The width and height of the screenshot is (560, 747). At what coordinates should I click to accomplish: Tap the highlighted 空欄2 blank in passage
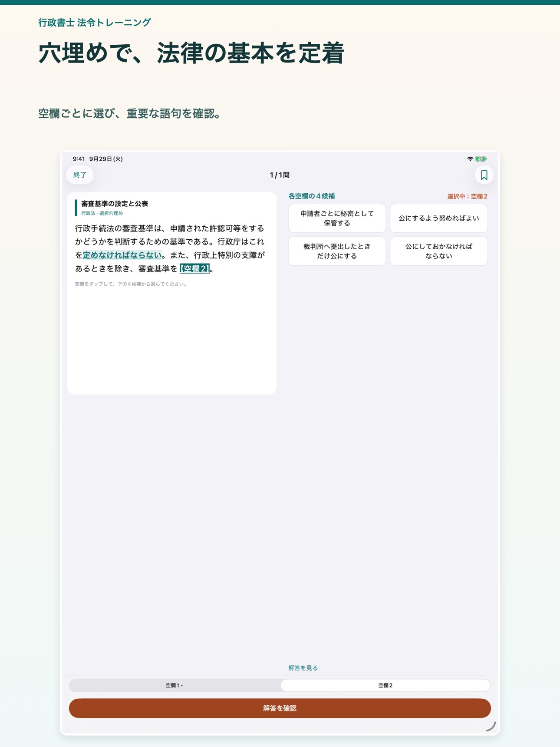[x=194, y=268]
